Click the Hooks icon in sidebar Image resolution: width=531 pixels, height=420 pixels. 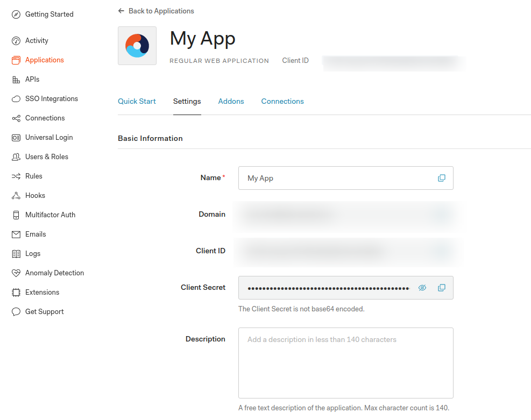16,196
